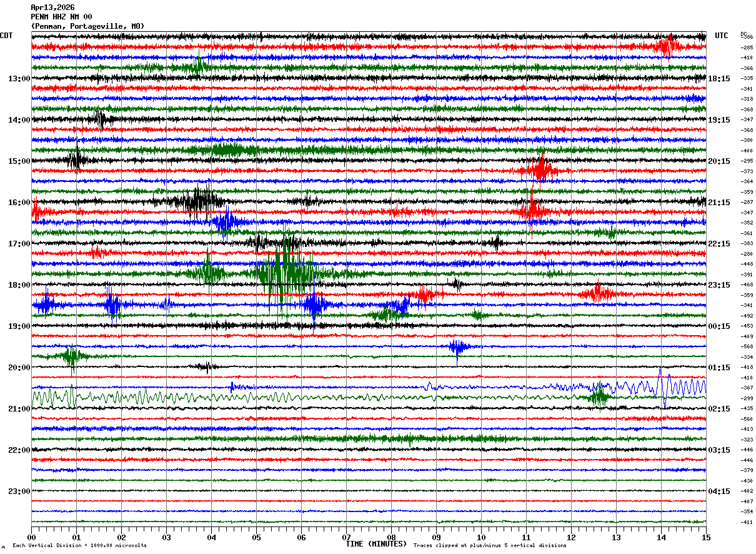This screenshot has height=554, width=756.
Task: Click the 17:00 CDT time label
Action: [x=19, y=244]
